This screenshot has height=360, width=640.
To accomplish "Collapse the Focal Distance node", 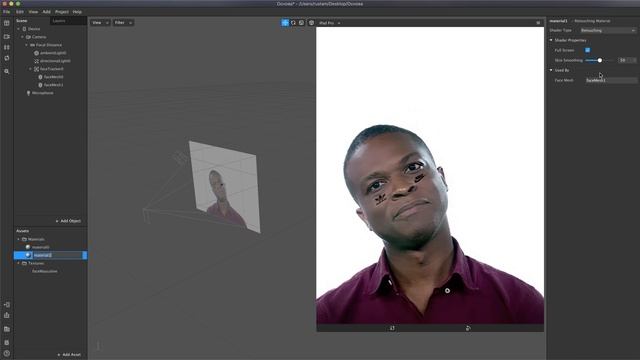I will [x=27, y=45].
